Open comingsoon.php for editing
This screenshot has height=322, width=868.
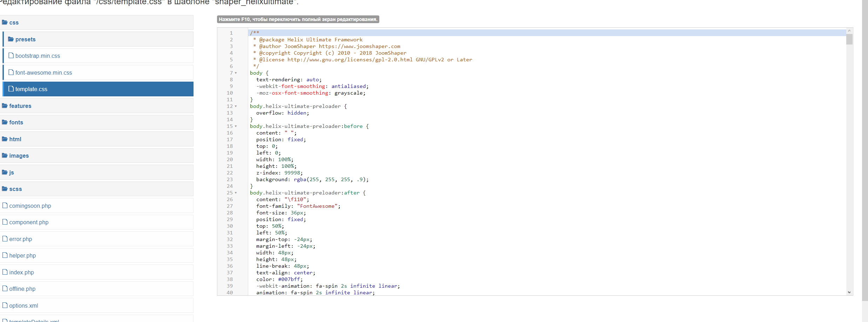96,206
